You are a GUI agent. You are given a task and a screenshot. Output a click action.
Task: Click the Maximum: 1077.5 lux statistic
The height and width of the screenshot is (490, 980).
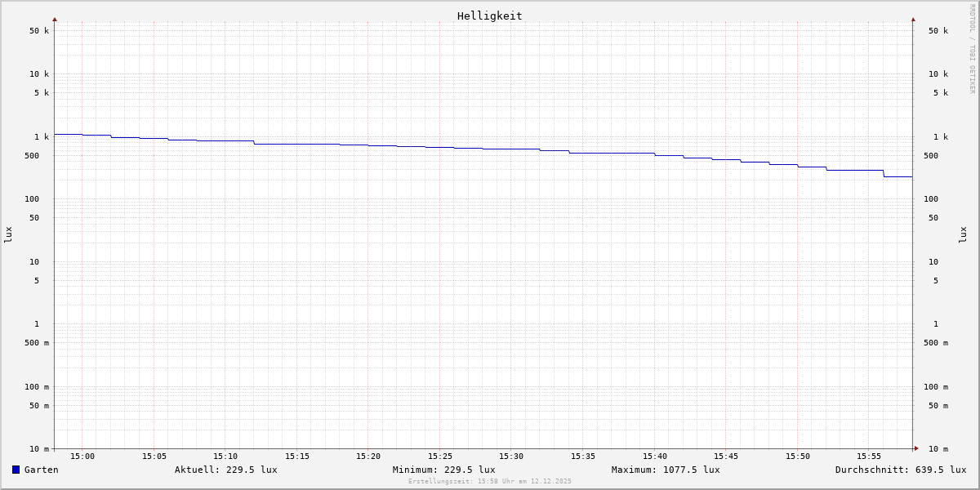[x=666, y=470]
